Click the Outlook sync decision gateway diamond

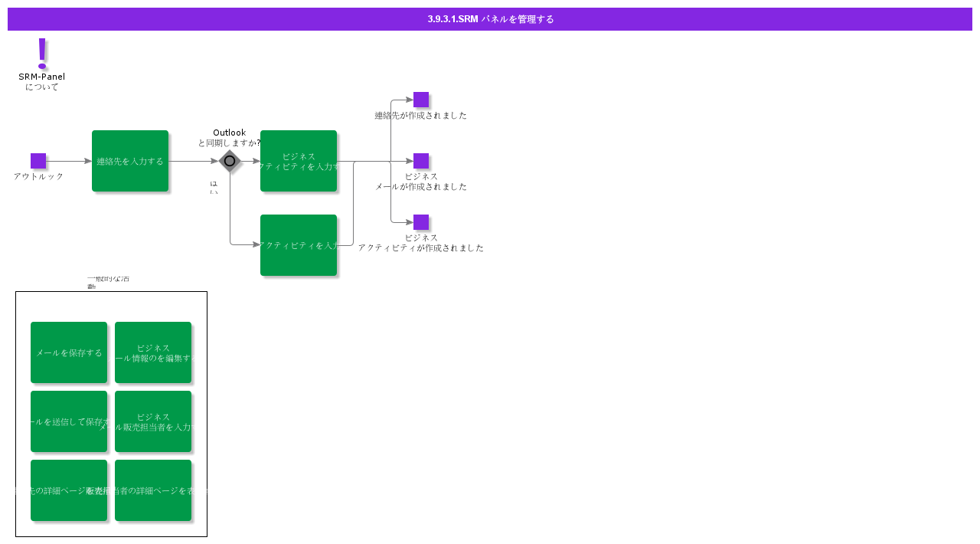click(230, 161)
